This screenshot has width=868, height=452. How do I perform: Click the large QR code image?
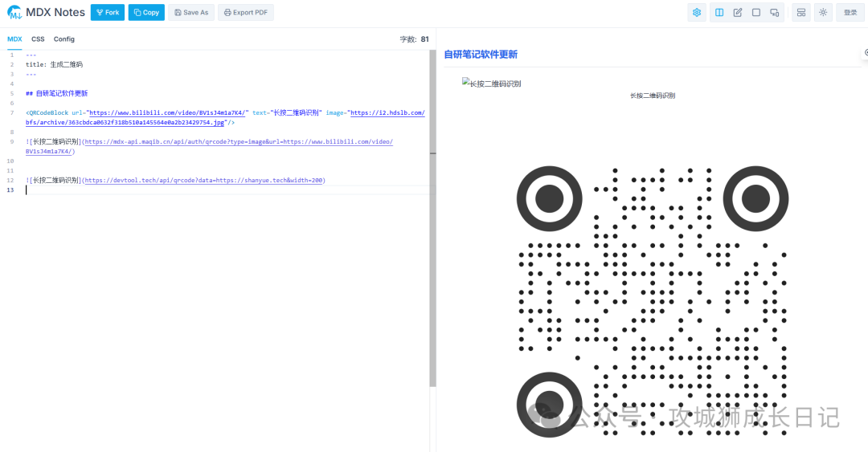pyautogui.click(x=652, y=300)
